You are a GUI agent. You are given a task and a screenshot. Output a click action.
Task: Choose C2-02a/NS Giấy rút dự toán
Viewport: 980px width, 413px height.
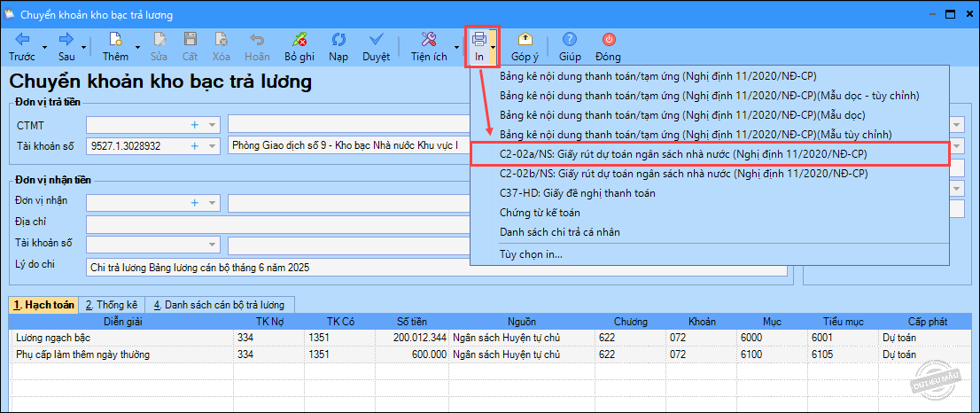pos(684,153)
